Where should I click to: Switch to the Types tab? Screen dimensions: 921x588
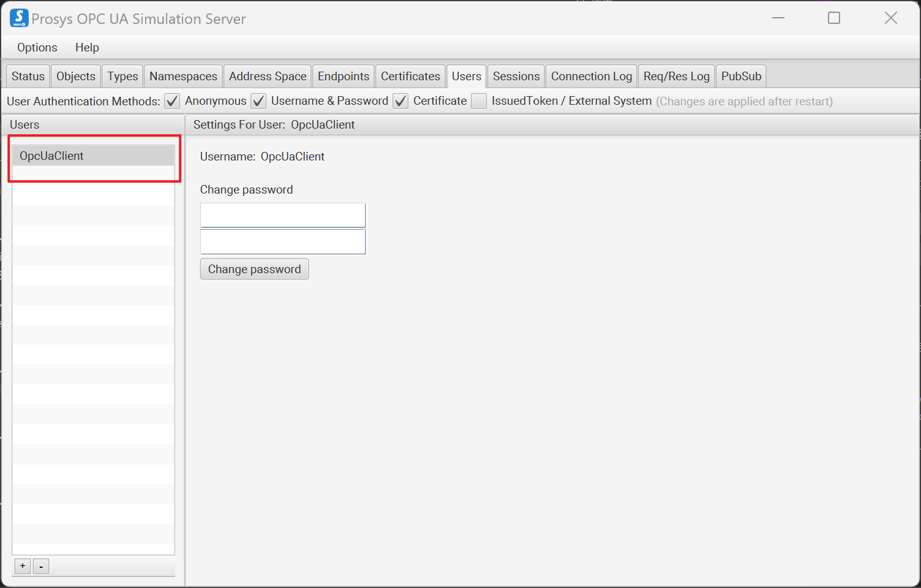(x=122, y=77)
